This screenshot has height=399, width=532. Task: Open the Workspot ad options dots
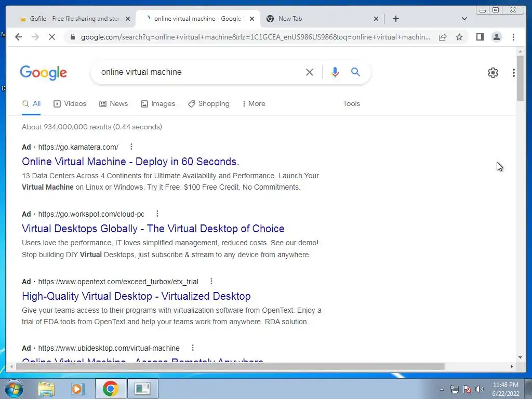pyautogui.click(x=157, y=214)
